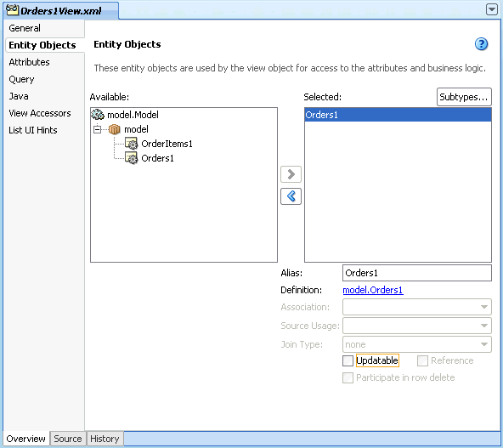Switch to the History tab
This screenshot has height=448, width=503.
click(105, 439)
